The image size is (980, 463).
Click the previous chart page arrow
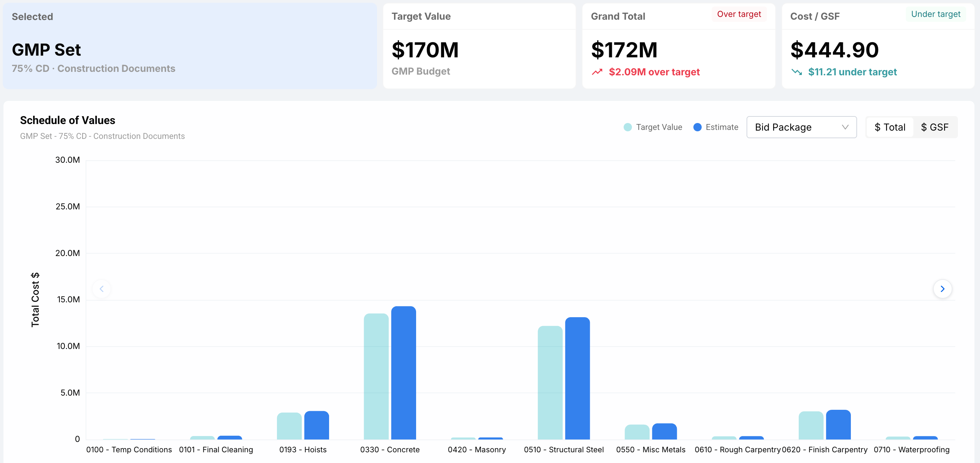pos(102,289)
